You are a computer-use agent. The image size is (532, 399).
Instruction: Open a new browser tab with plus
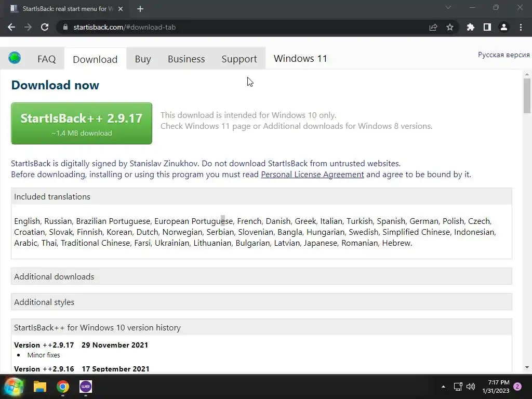(140, 9)
